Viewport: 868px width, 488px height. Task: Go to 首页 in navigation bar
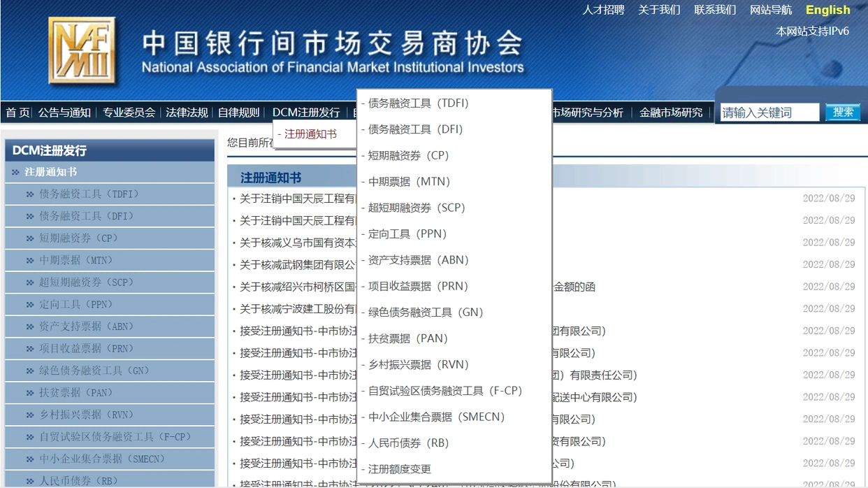(x=17, y=113)
